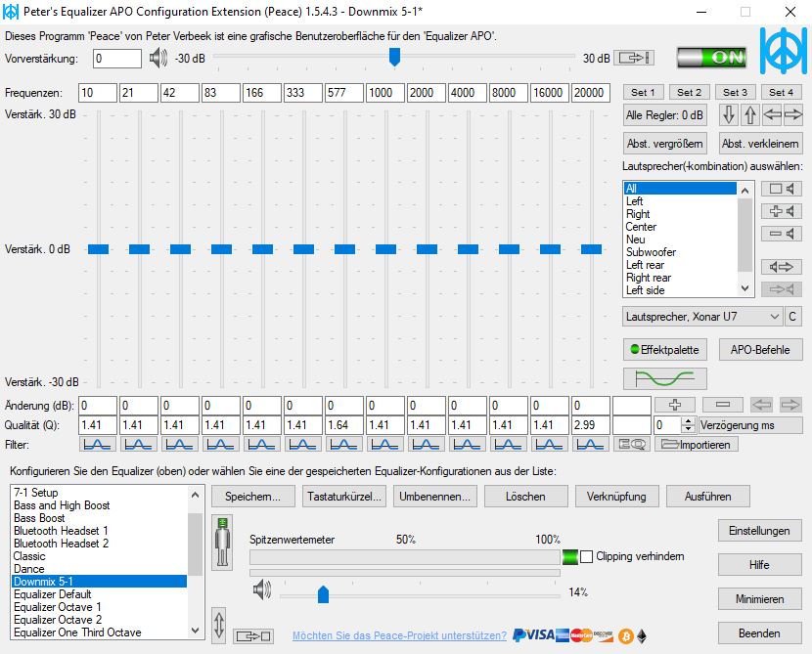Click the pre-amp arrow button beside 30 dB
812x654 pixels.
click(x=634, y=58)
